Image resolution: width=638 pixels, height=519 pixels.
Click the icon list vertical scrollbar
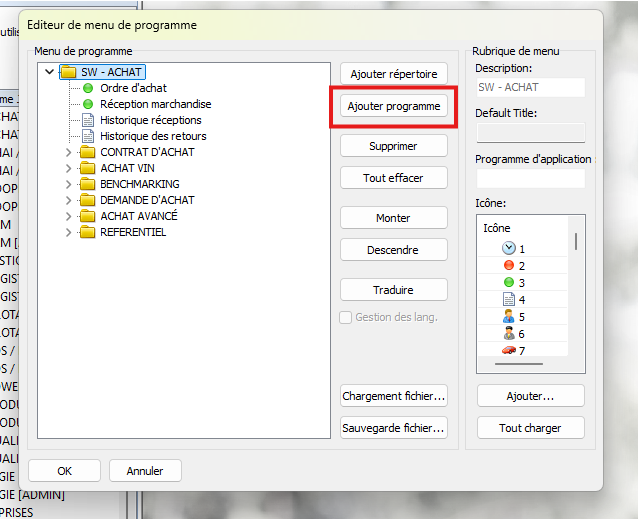[x=575, y=242]
